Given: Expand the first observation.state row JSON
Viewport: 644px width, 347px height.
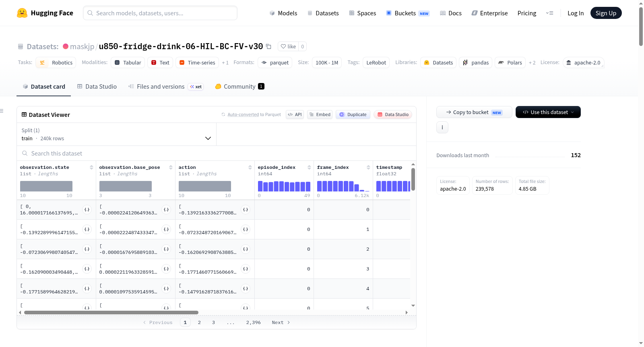Looking at the screenshot, I should tap(87, 210).
